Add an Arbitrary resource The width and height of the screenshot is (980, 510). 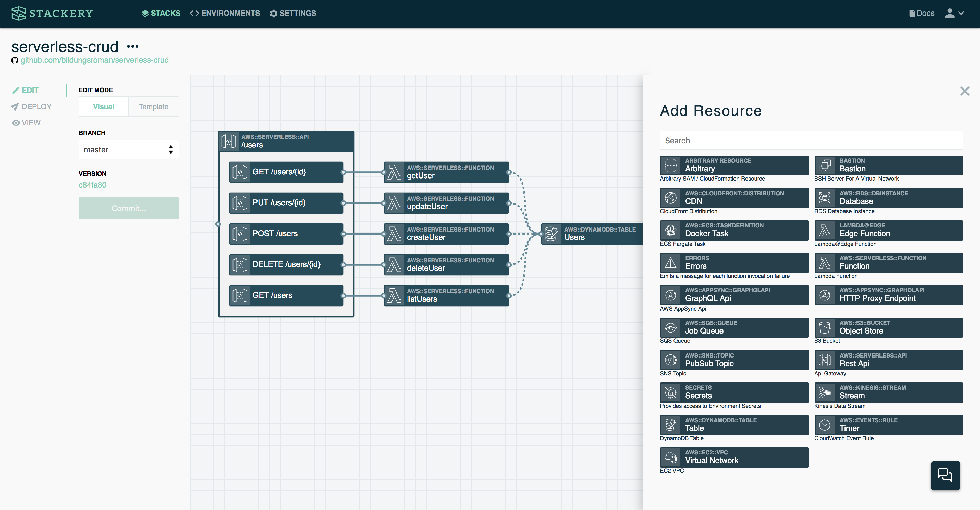[734, 165]
